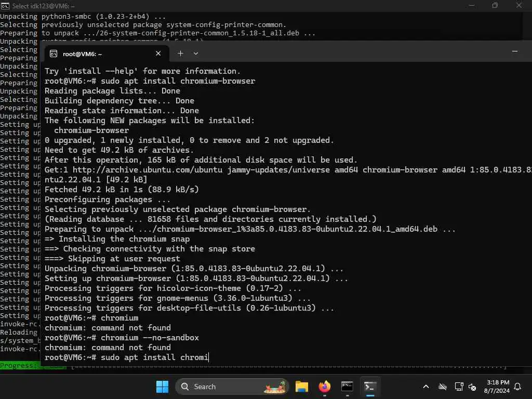Click '===> Skipping at user request' line
532x399 pixels.
click(x=112, y=259)
